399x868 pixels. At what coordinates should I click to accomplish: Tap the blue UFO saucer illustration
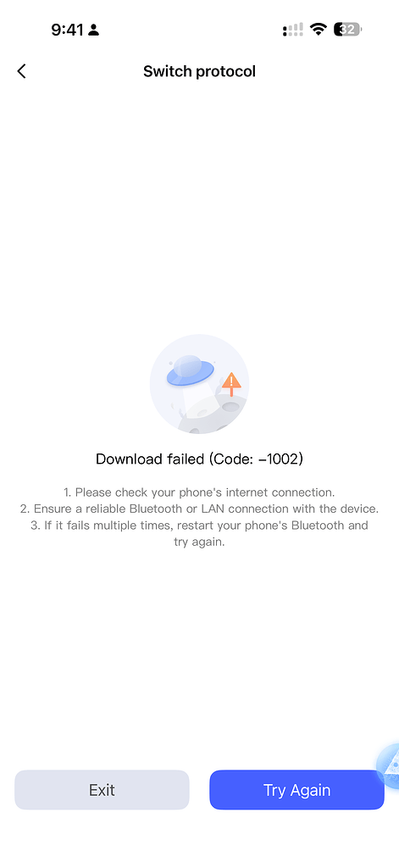pos(191,370)
